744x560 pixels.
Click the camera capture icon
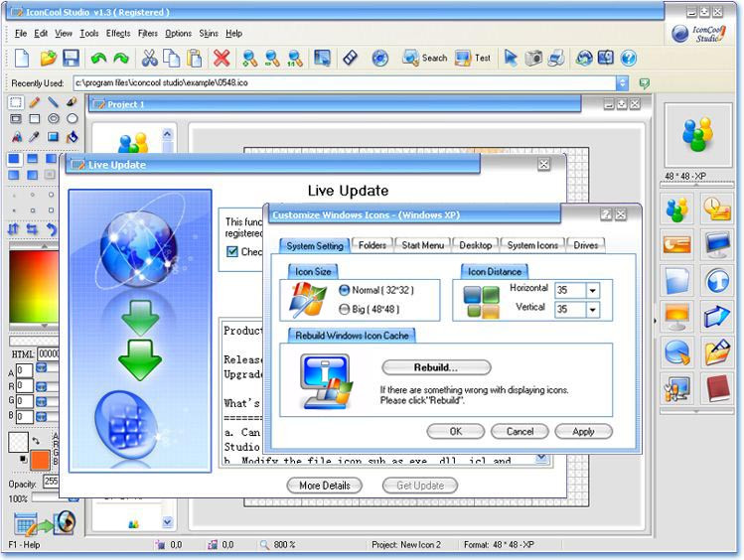(533, 59)
